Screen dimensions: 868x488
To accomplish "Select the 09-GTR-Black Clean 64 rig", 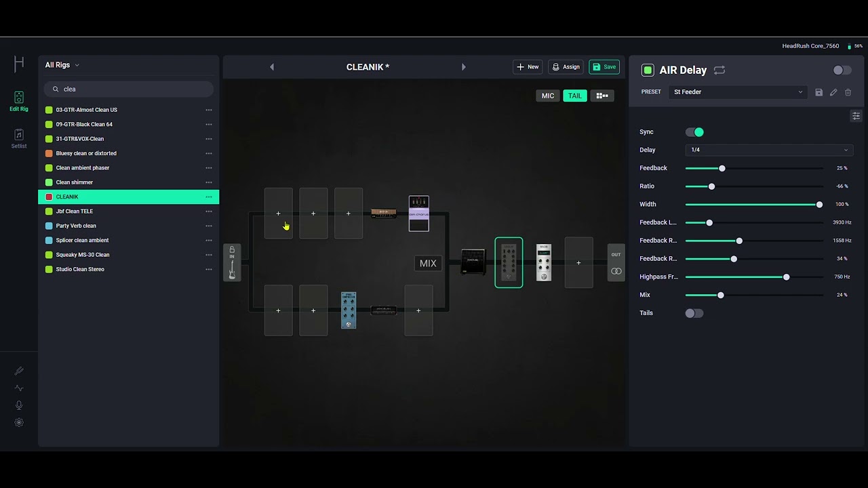I will point(129,125).
